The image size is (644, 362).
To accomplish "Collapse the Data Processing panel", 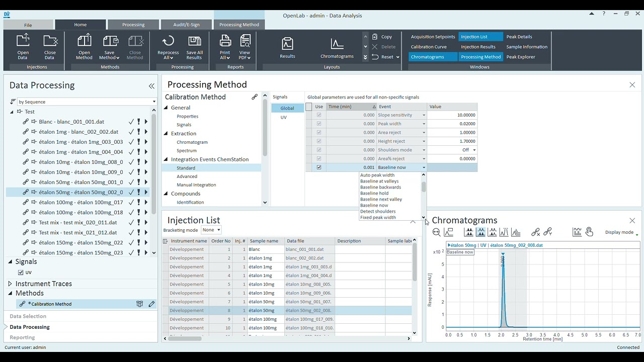I will 151,86.
